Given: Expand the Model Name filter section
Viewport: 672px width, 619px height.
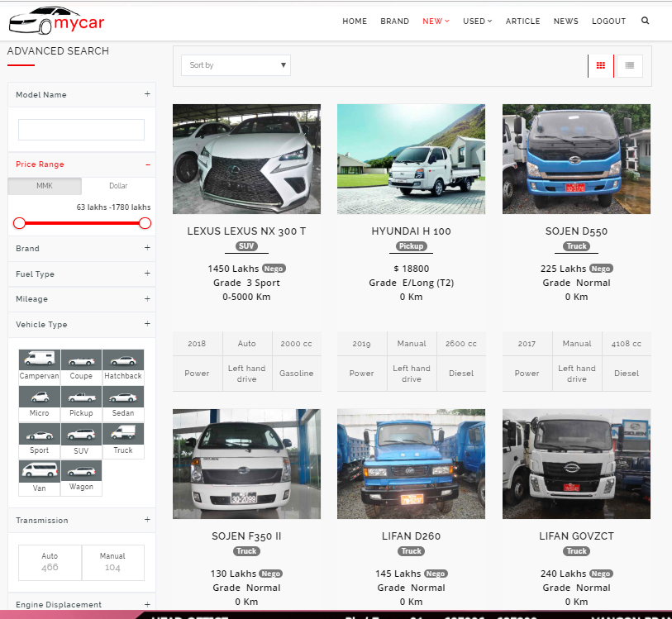Looking at the screenshot, I should (82, 95).
